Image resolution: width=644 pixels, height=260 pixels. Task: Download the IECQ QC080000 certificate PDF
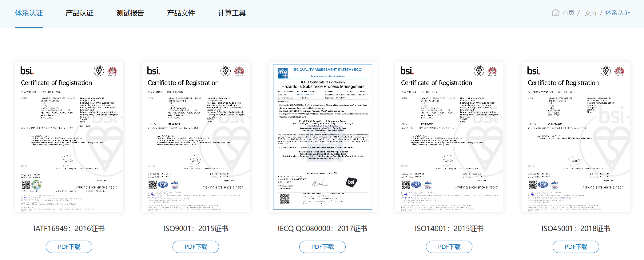tap(323, 247)
